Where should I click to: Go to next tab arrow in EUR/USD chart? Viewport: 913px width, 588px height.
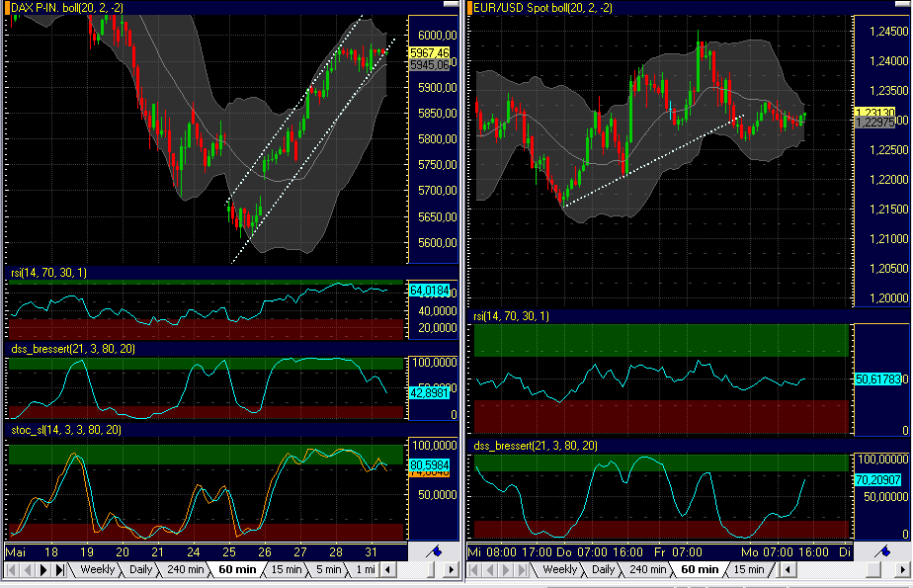click(506, 570)
